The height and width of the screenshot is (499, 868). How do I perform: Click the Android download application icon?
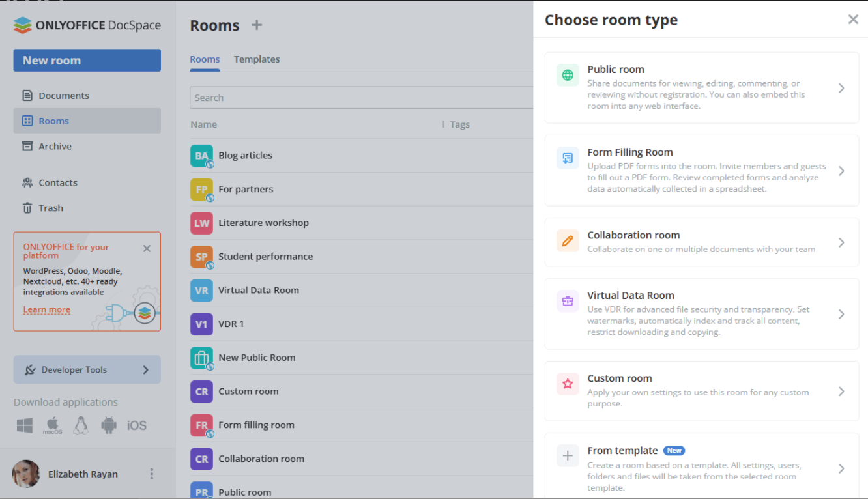108,425
